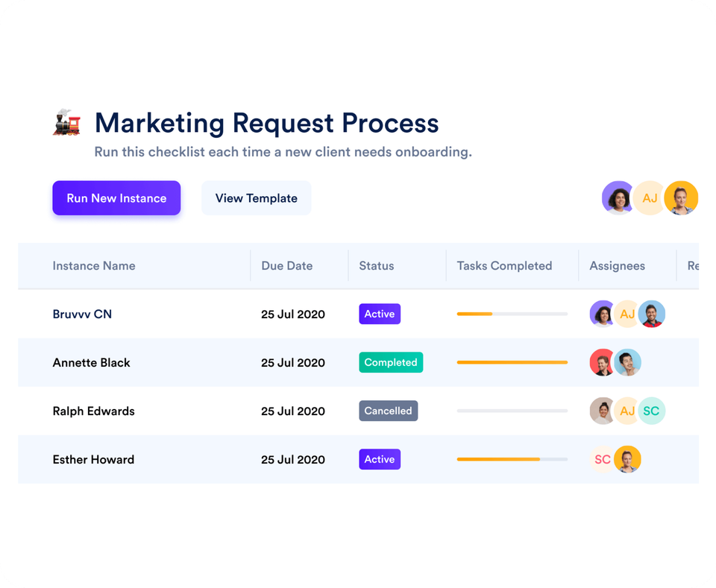Image resolution: width=716 pixels, height=588 pixels.
Task: Open the View Template button
Action: click(256, 198)
